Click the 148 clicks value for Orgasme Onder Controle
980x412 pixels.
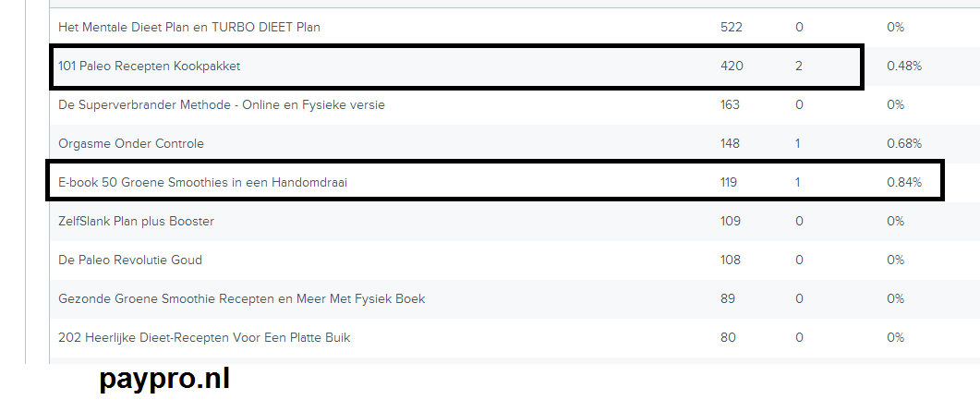[730, 144]
